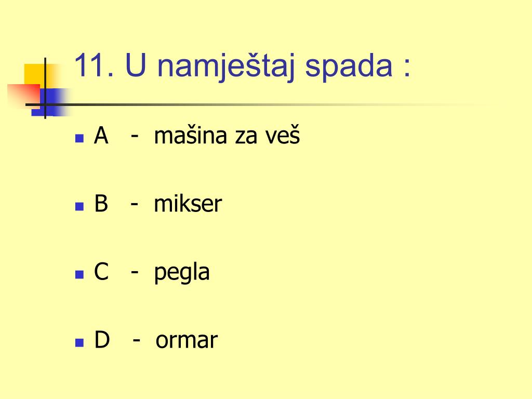The height and width of the screenshot is (399, 532).
Task: Click the red square in slide decoration
Action: 24,95
